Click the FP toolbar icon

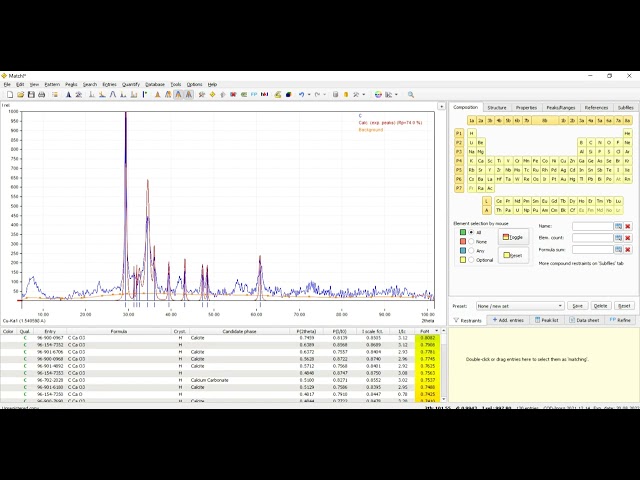[254, 95]
